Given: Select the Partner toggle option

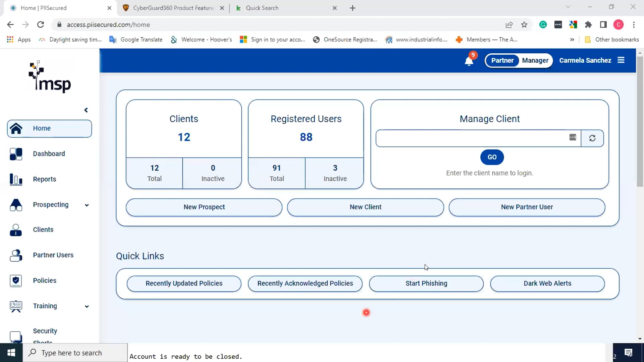Looking at the screenshot, I should point(502,61).
